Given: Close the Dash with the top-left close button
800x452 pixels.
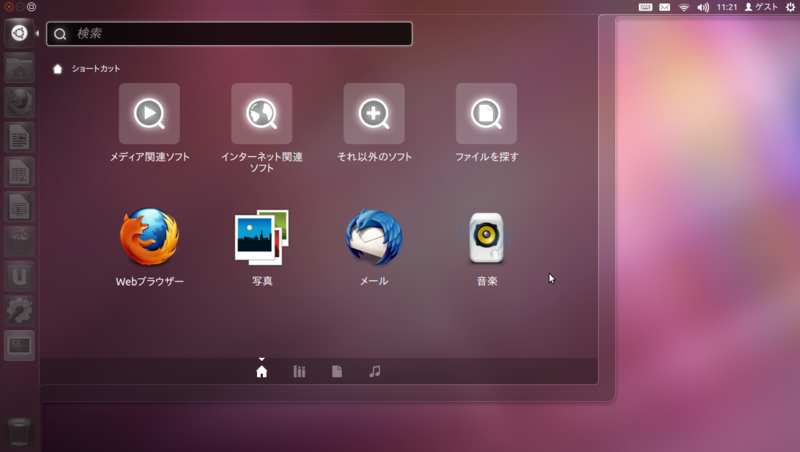Looking at the screenshot, I should point(9,7).
